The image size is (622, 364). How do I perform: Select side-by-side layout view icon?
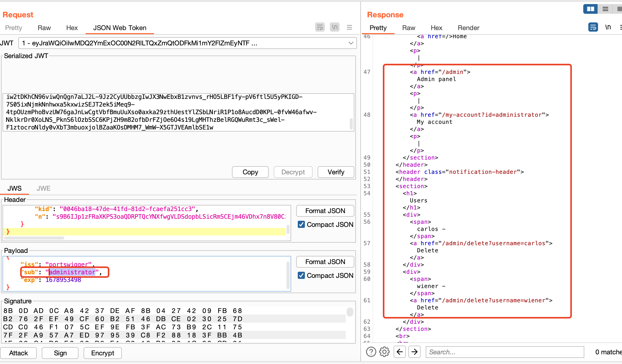[x=590, y=9]
